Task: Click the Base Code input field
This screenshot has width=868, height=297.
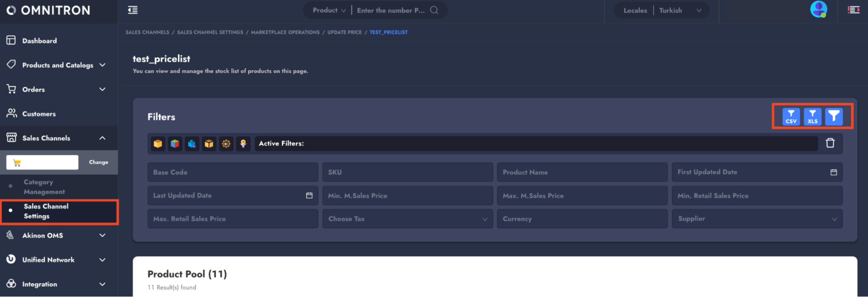Action: tap(232, 172)
